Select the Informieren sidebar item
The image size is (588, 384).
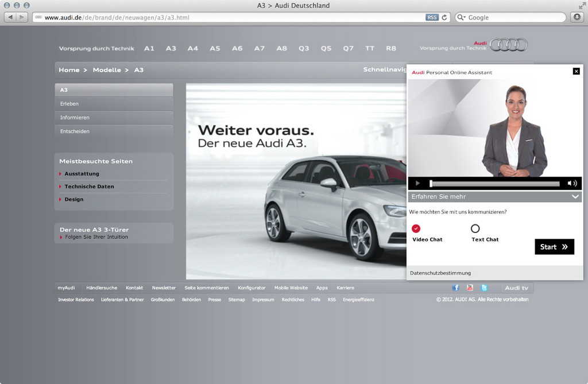coord(114,118)
